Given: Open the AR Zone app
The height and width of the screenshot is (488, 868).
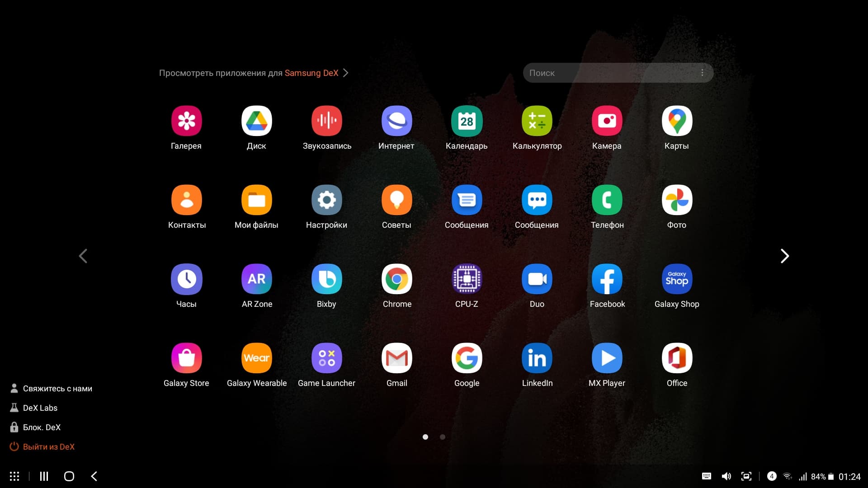Looking at the screenshot, I should coord(256,279).
